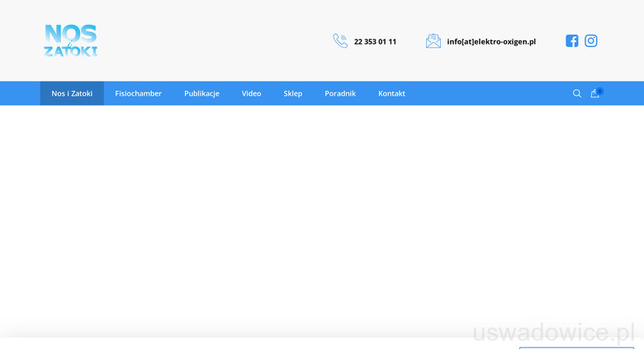Select the Nos i Zatoki menu item

[72, 93]
